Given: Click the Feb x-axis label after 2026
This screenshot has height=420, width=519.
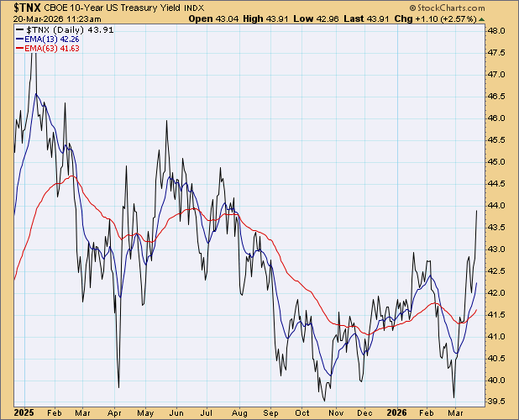Looking at the screenshot, I should click(427, 413).
